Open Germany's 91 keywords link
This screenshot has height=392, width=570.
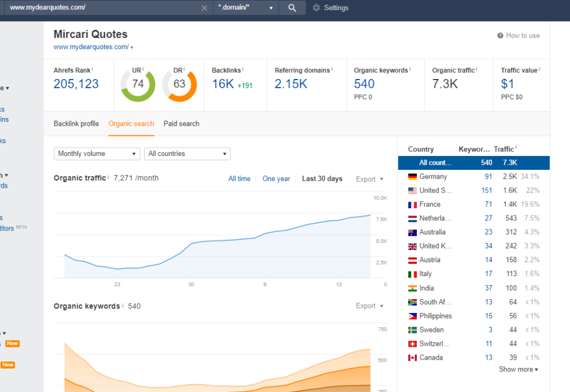488,177
